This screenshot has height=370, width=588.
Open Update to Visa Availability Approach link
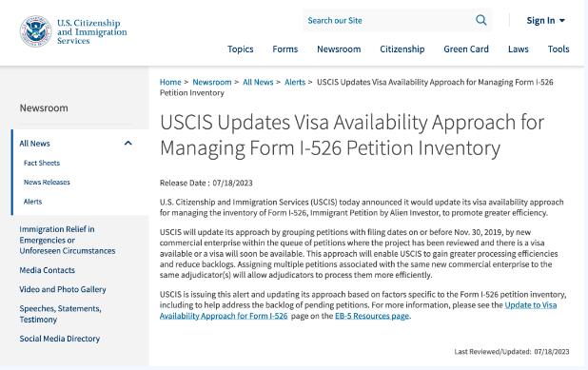pyautogui.click(x=358, y=310)
